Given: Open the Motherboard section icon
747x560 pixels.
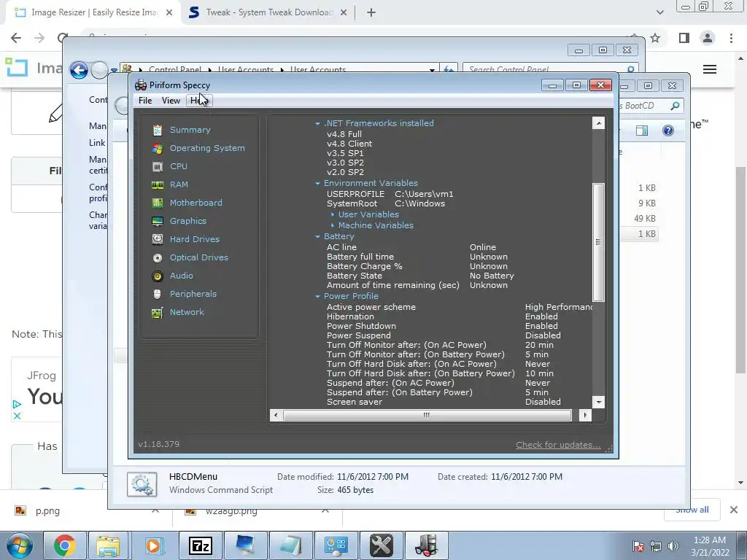Looking at the screenshot, I should click(158, 203).
